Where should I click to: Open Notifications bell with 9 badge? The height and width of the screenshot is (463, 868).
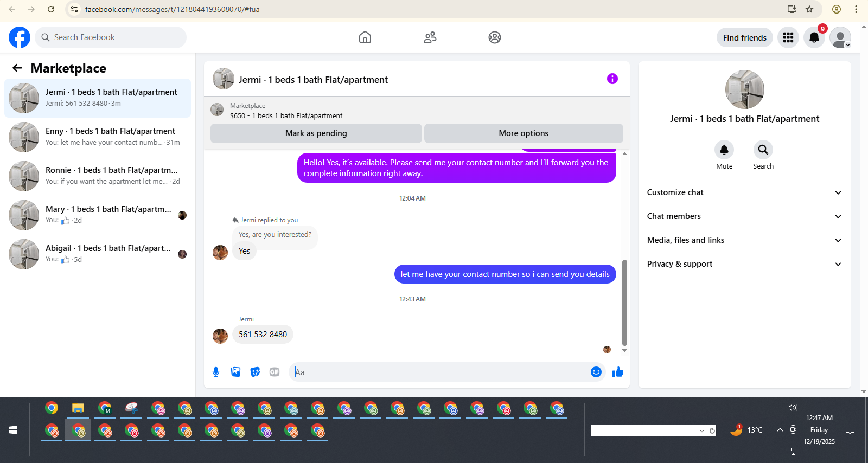pos(814,37)
